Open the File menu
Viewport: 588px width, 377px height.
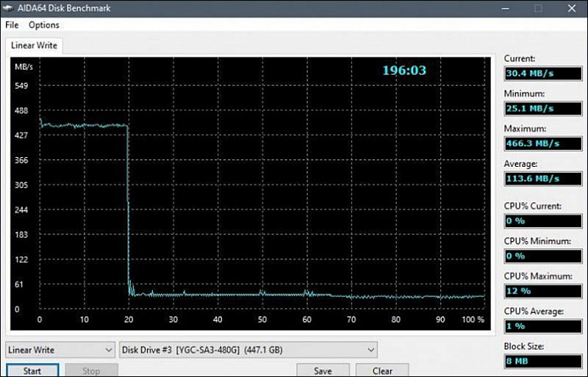12,25
